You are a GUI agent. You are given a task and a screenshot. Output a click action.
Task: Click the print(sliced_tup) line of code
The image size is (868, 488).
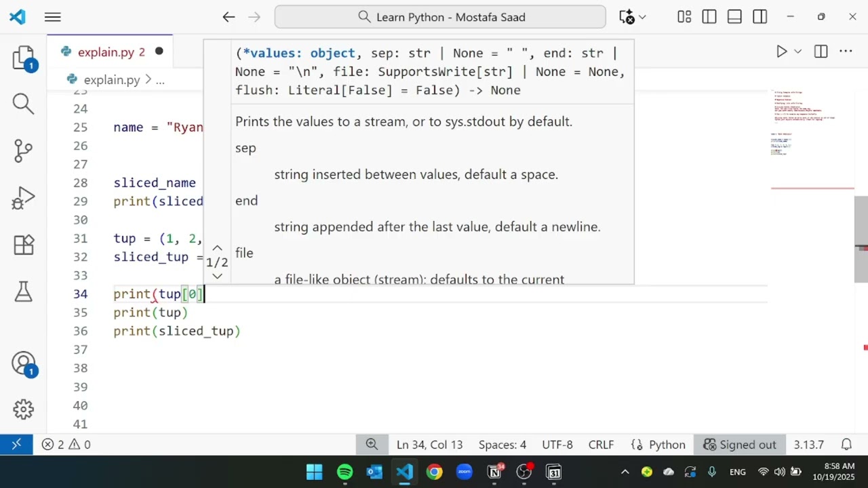pyautogui.click(x=177, y=331)
